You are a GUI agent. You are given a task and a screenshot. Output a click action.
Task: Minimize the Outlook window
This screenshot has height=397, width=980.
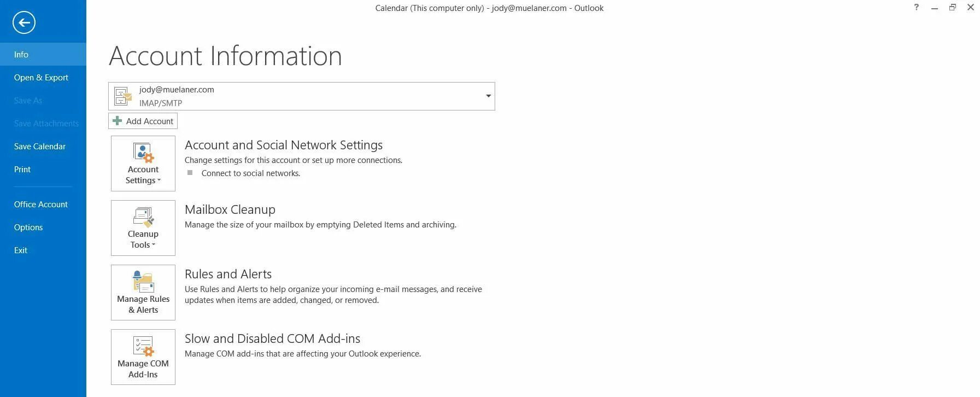(x=935, y=8)
